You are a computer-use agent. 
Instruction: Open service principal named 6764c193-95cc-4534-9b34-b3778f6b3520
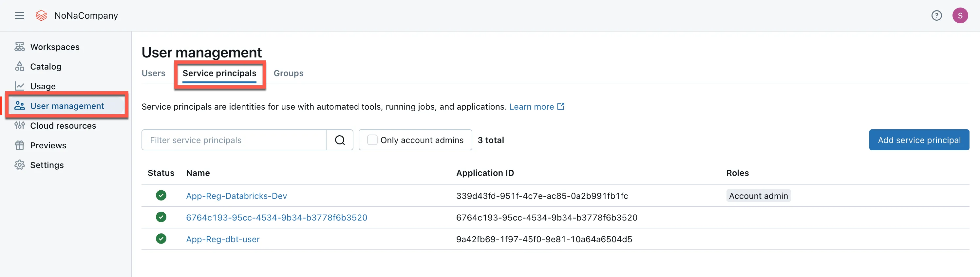[276, 218]
